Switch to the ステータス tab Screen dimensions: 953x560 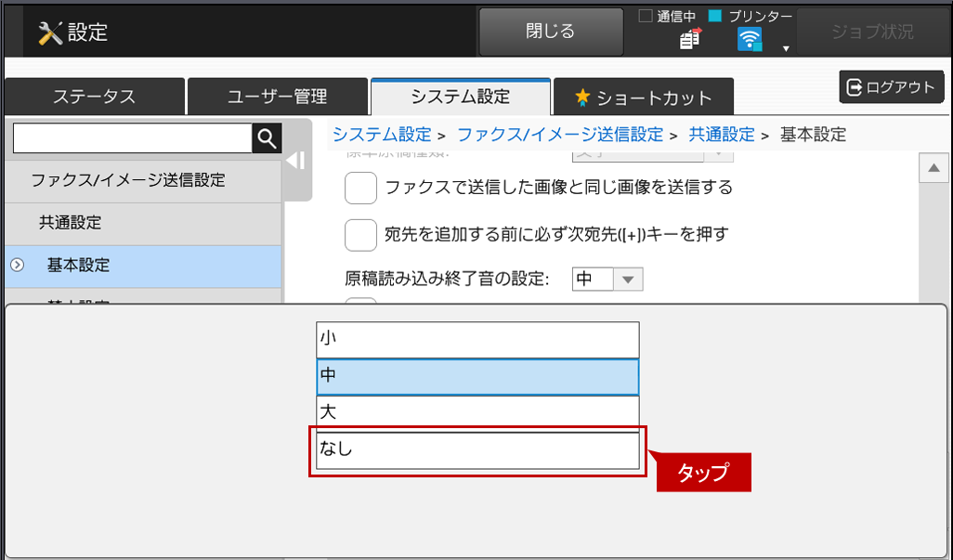coord(94,97)
